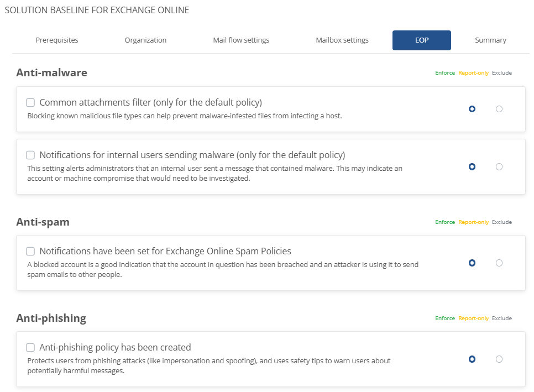
Task: Go to the Mail flow settings tab
Action: [x=241, y=40]
